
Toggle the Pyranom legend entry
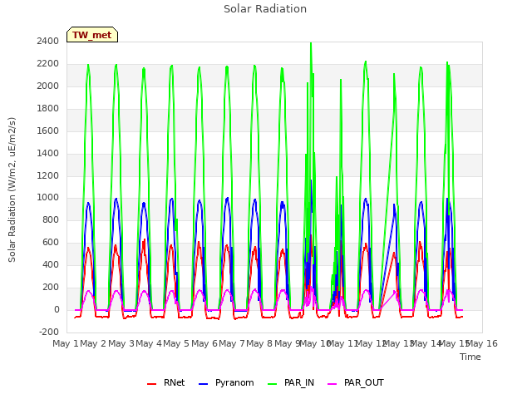pyautogui.click(x=226, y=383)
